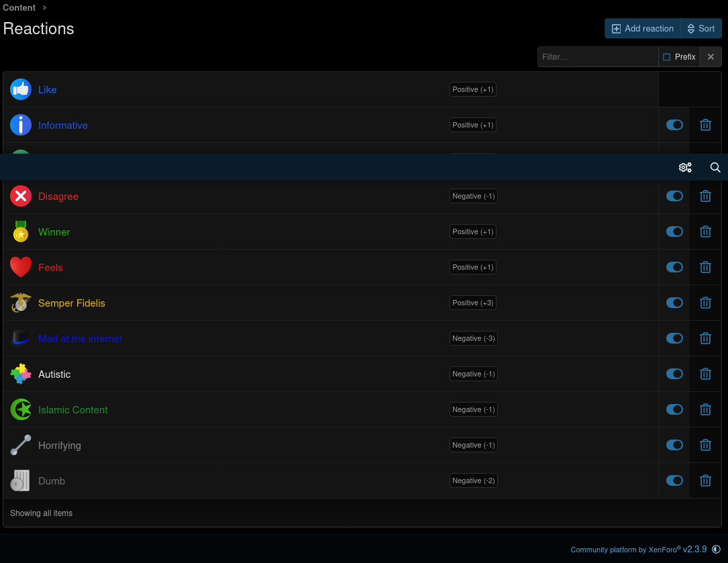This screenshot has height=563, width=728.
Task: Click the admin settings gears icon
Action: click(685, 168)
